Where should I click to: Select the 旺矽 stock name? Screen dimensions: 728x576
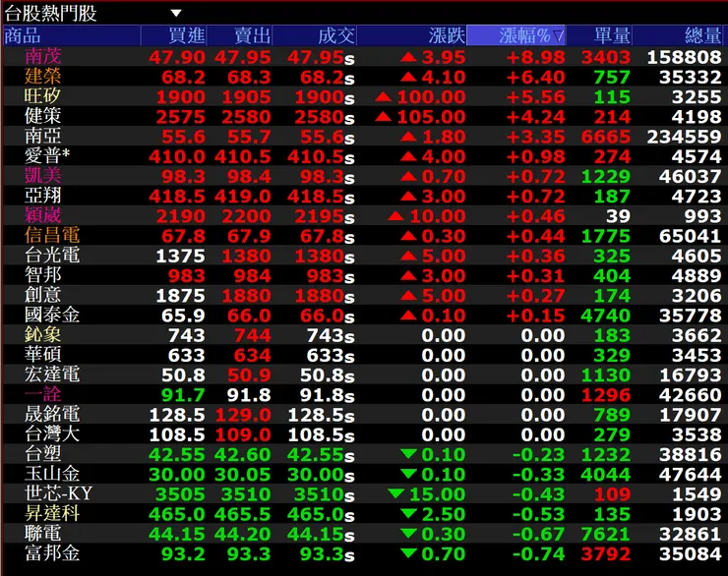click(x=42, y=96)
